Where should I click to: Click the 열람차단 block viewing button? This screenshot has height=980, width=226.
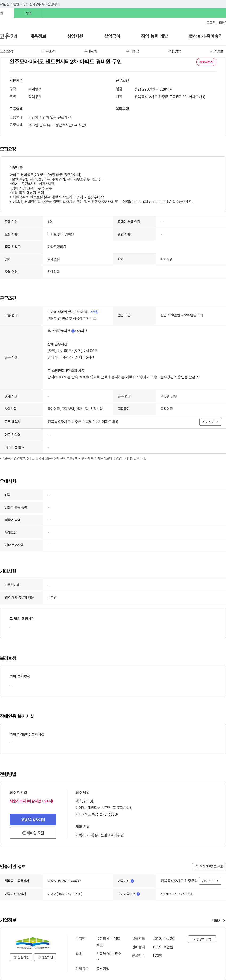coord(45,957)
